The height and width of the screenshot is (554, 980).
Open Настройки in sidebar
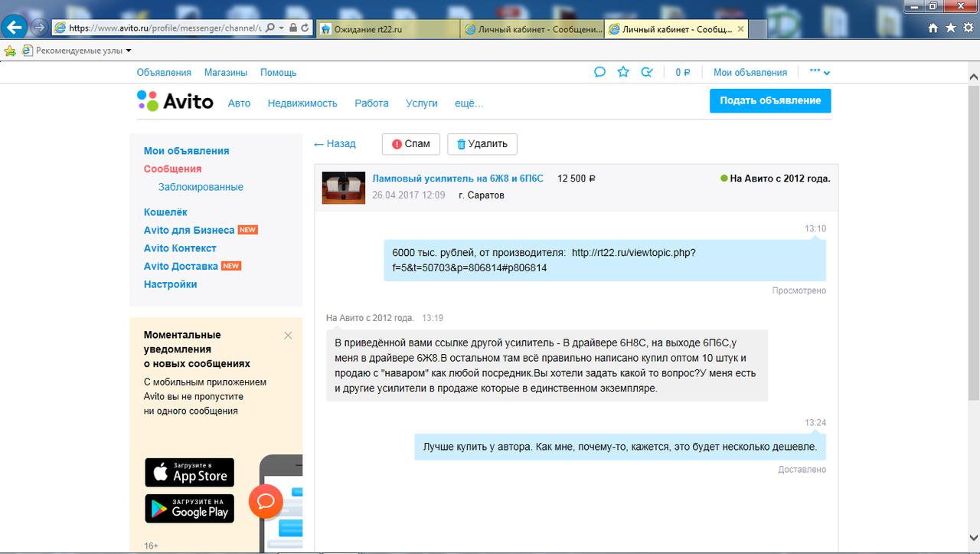point(171,284)
